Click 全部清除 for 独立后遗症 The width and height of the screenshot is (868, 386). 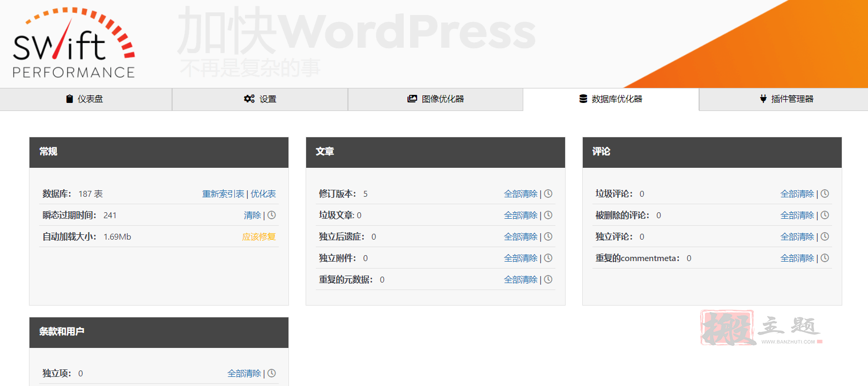pos(521,236)
